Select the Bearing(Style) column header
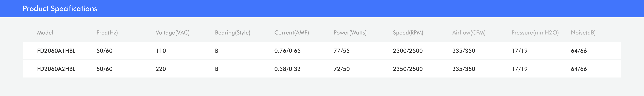 [233, 33]
